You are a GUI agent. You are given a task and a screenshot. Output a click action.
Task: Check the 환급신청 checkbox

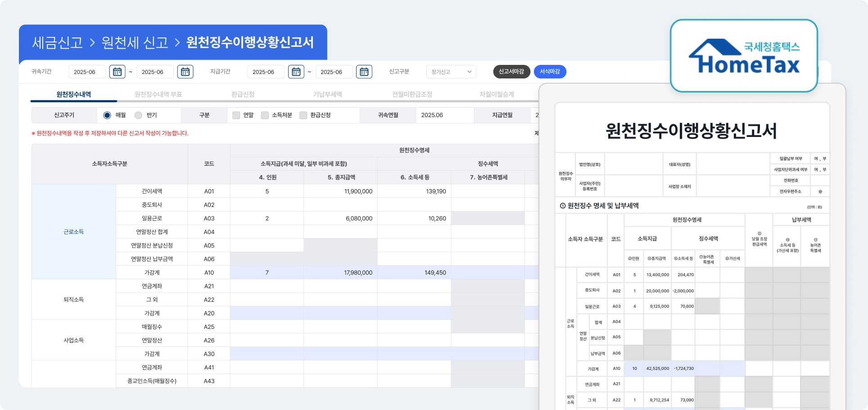click(x=303, y=115)
